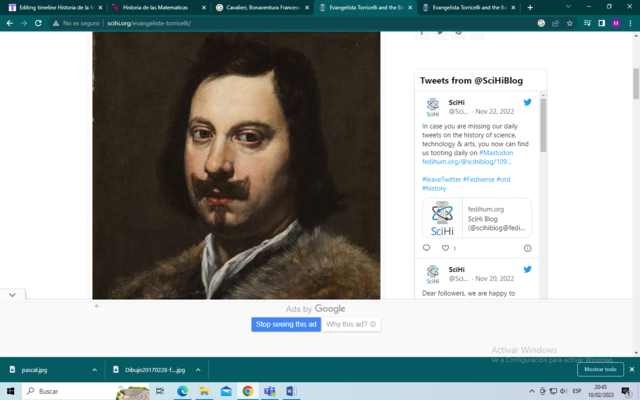Click the page vertical scrollbar
Screen dimensions: 640x400
[636, 84]
